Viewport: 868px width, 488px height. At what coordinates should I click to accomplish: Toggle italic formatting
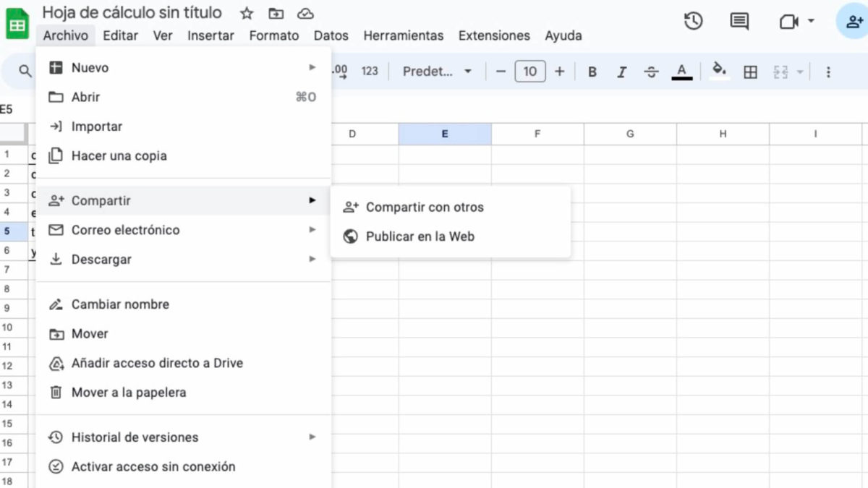pyautogui.click(x=621, y=72)
